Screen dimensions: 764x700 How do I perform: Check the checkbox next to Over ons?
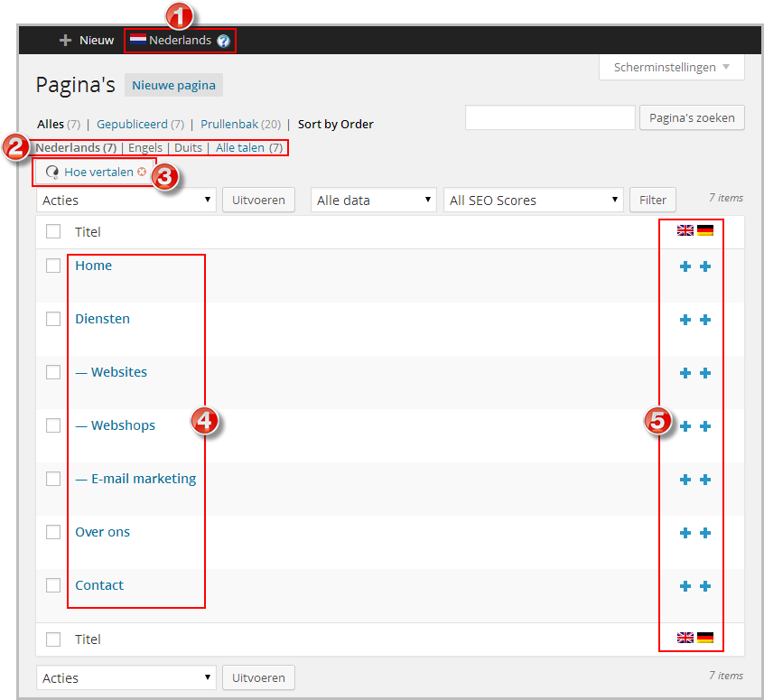point(51,532)
